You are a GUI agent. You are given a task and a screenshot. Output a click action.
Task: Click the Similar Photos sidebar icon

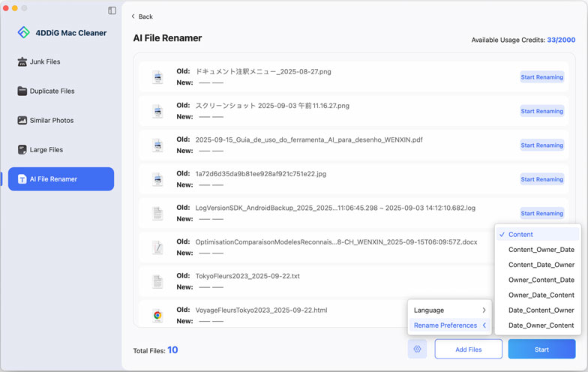tap(22, 120)
